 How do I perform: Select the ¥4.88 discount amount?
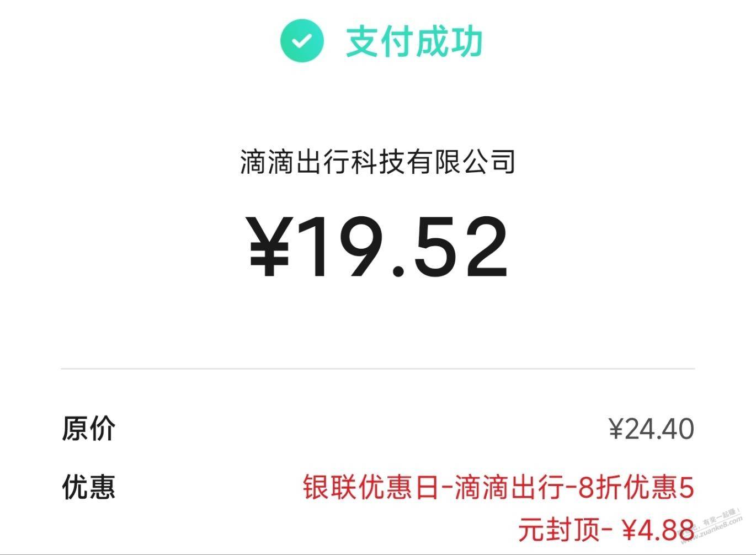pos(658,530)
